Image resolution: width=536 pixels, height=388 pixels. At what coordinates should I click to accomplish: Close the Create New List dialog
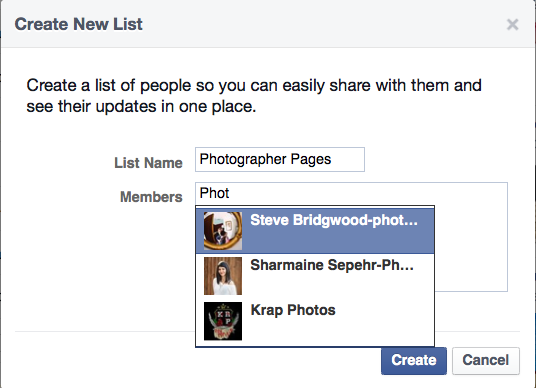pyautogui.click(x=512, y=24)
